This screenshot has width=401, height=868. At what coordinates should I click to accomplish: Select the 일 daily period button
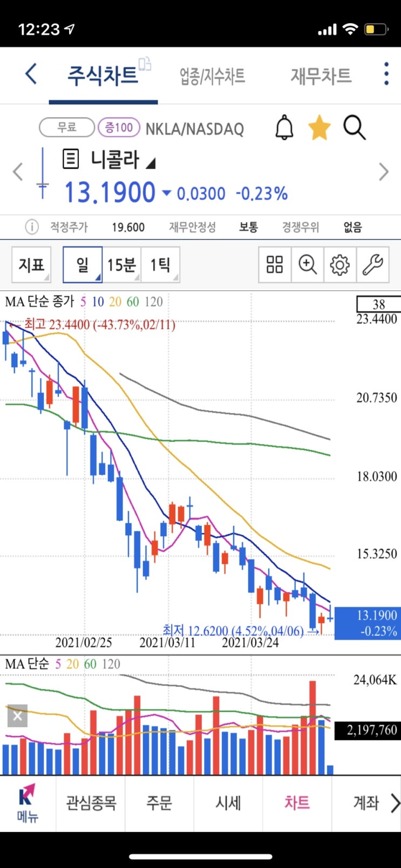click(x=83, y=264)
